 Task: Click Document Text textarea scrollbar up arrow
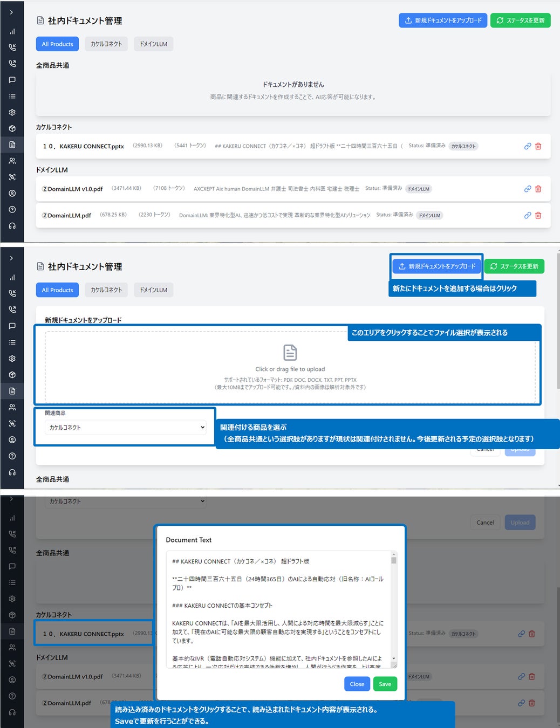[x=394, y=554]
